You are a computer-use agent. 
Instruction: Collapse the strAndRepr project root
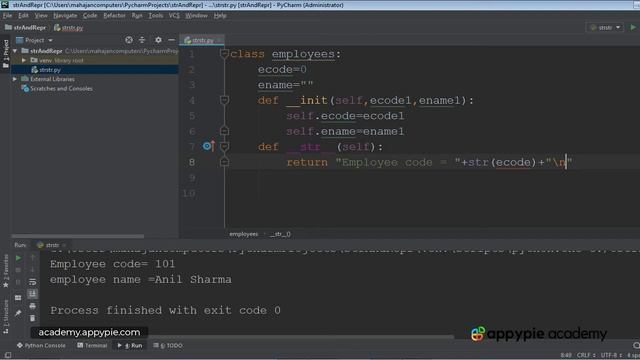click(16, 51)
